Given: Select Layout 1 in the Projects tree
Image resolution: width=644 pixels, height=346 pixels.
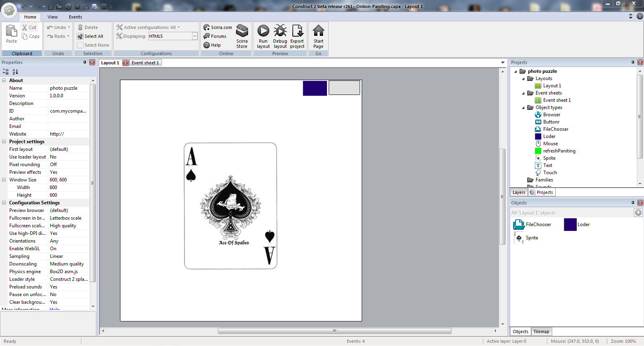Looking at the screenshot, I should click(x=548, y=86).
